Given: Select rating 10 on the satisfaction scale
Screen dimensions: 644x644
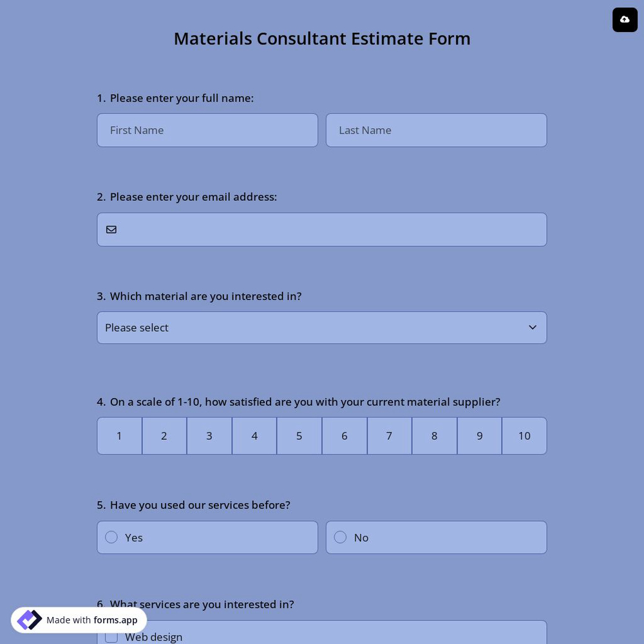Looking at the screenshot, I should [x=524, y=436].
